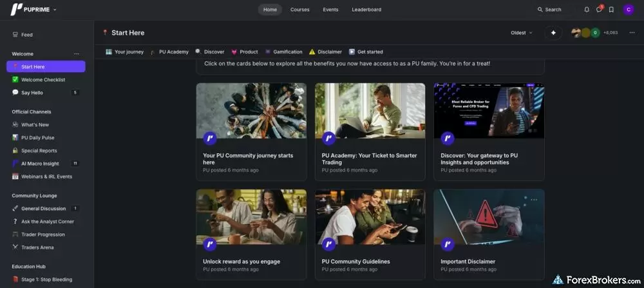Open Special Reports channel

pos(46,151)
